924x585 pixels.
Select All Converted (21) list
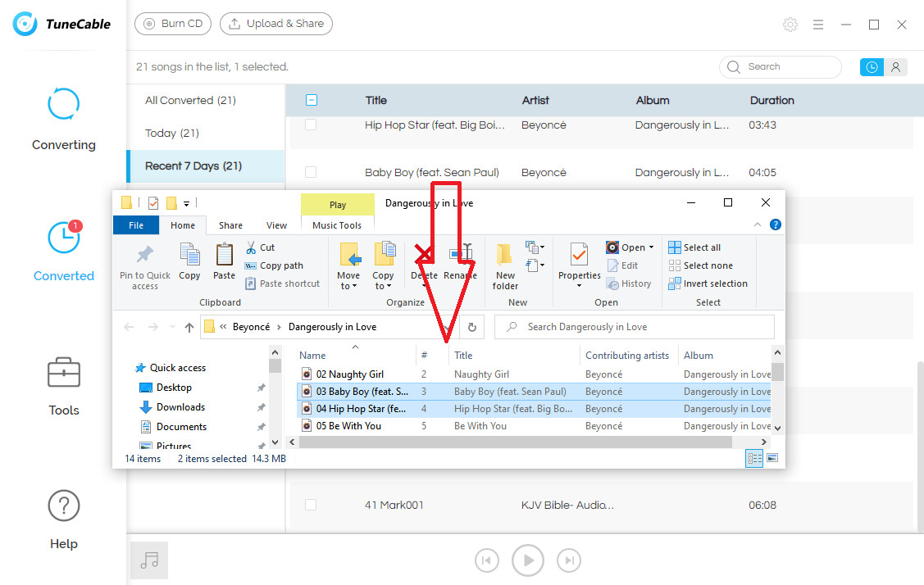[x=190, y=100]
